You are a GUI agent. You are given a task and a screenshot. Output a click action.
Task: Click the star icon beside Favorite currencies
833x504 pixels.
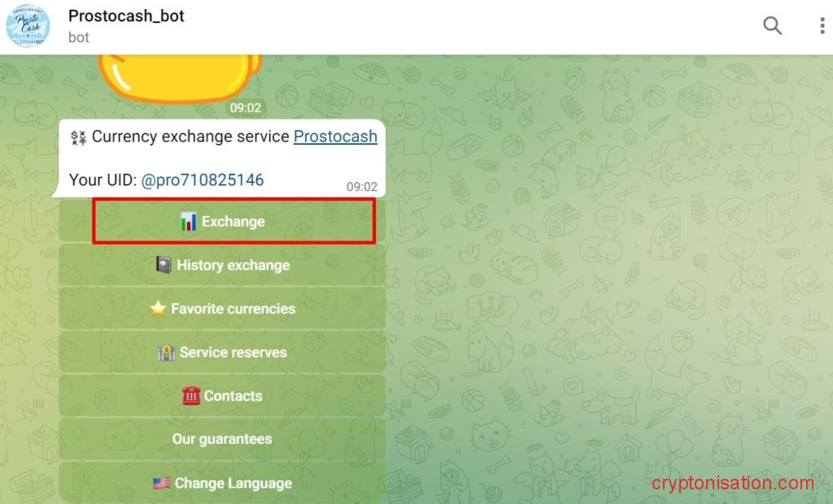pyautogui.click(x=158, y=309)
